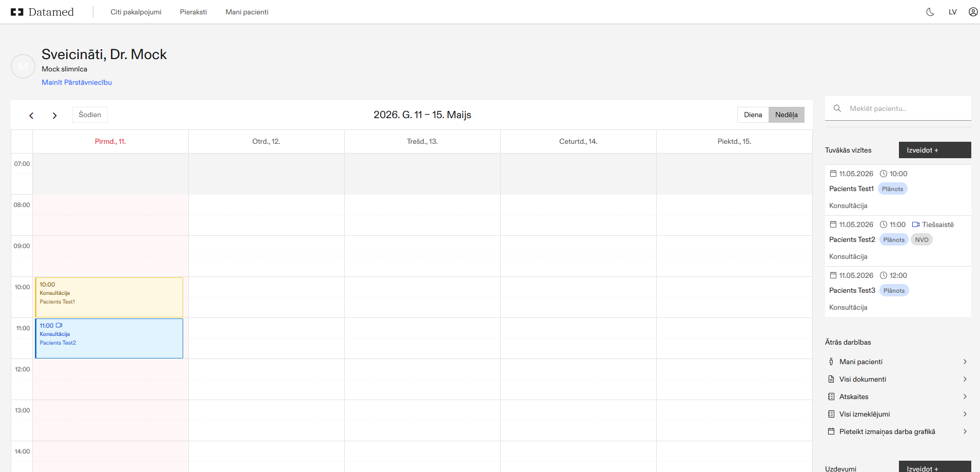Switch calendar to Nedēļa view
Image resolution: width=980 pixels, height=472 pixels.
pyautogui.click(x=786, y=115)
